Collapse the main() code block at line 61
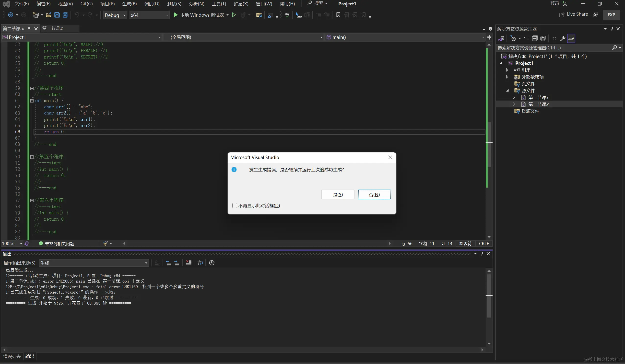The height and width of the screenshot is (364, 625). pyautogui.click(x=32, y=101)
